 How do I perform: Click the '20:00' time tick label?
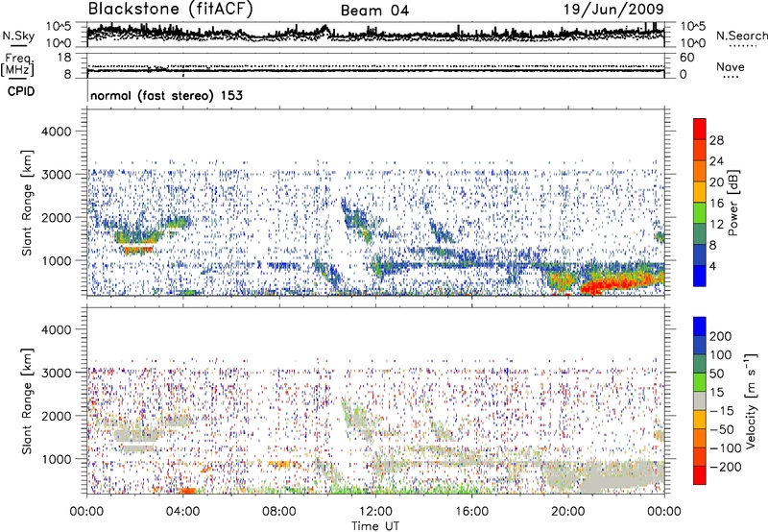click(568, 512)
